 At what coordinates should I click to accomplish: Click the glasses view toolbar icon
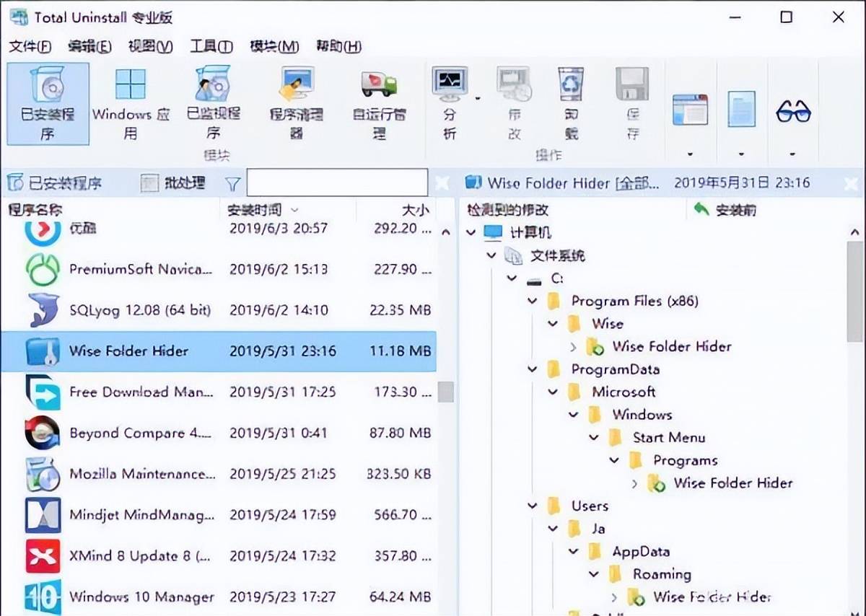click(x=793, y=111)
